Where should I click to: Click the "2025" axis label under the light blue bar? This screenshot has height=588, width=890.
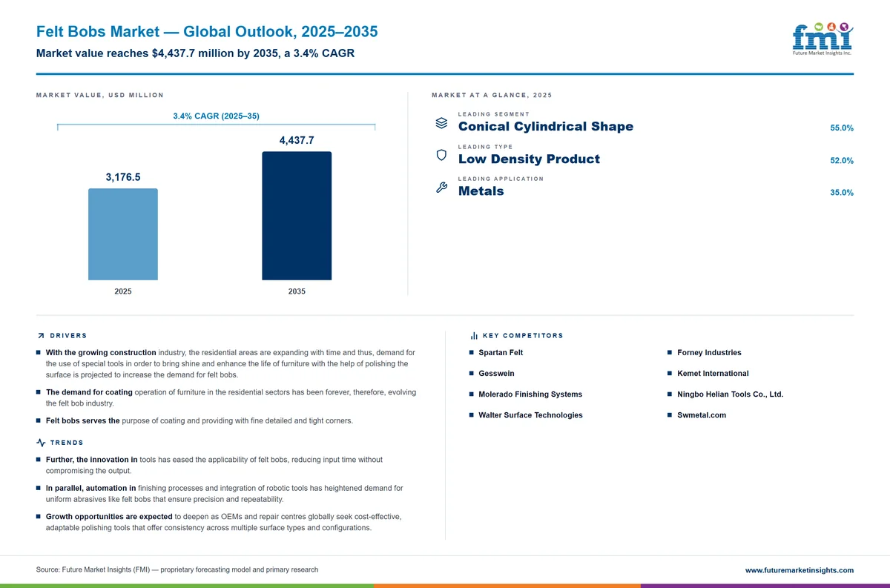click(x=123, y=291)
